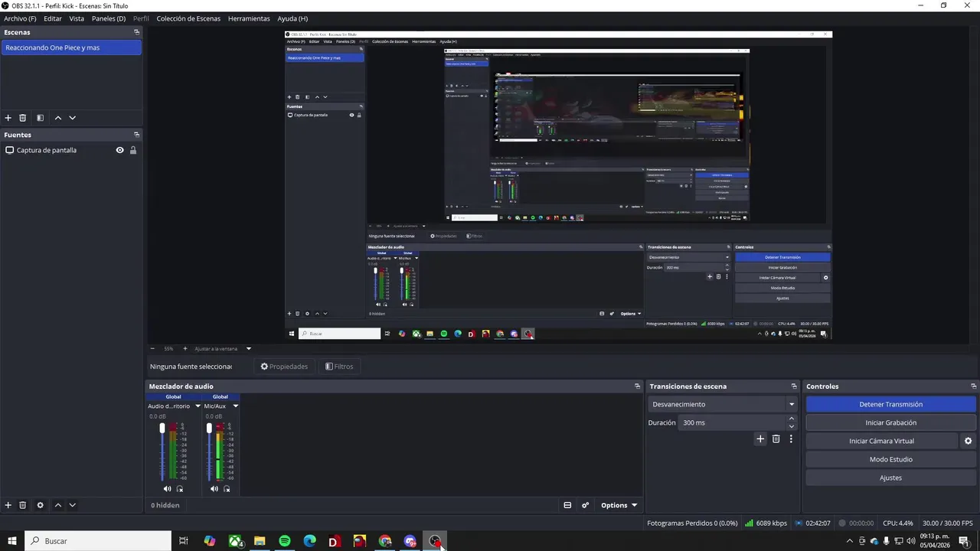Open the mixer Options dropdown
The width and height of the screenshot is (980, 551).
(x=619, y=505)
